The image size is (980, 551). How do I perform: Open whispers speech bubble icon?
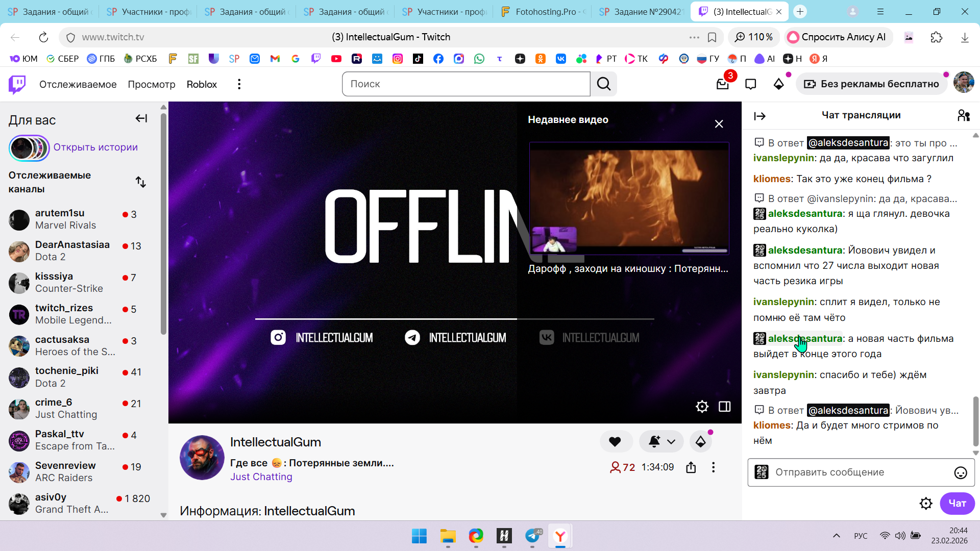(750, 84)
